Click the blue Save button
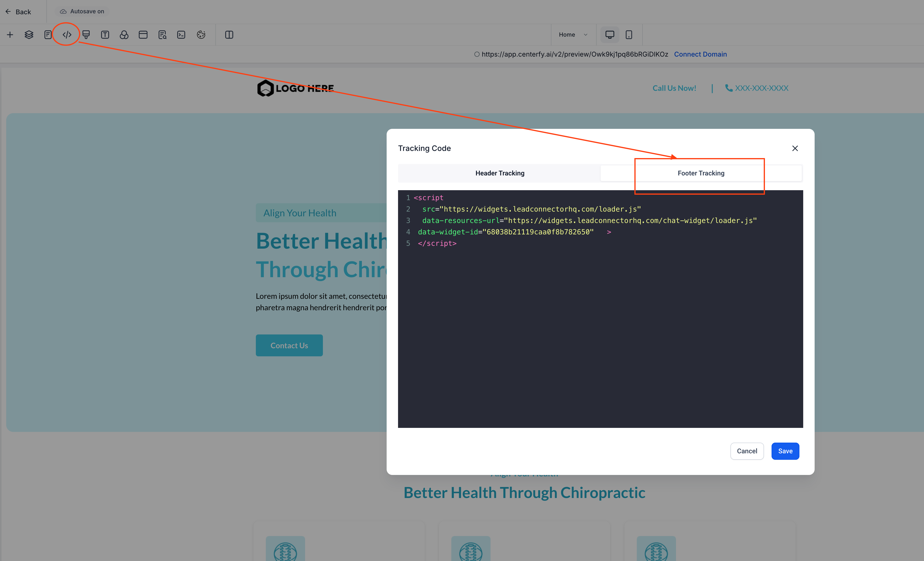This screenshot has height=561, width=924. coord(785,451)
